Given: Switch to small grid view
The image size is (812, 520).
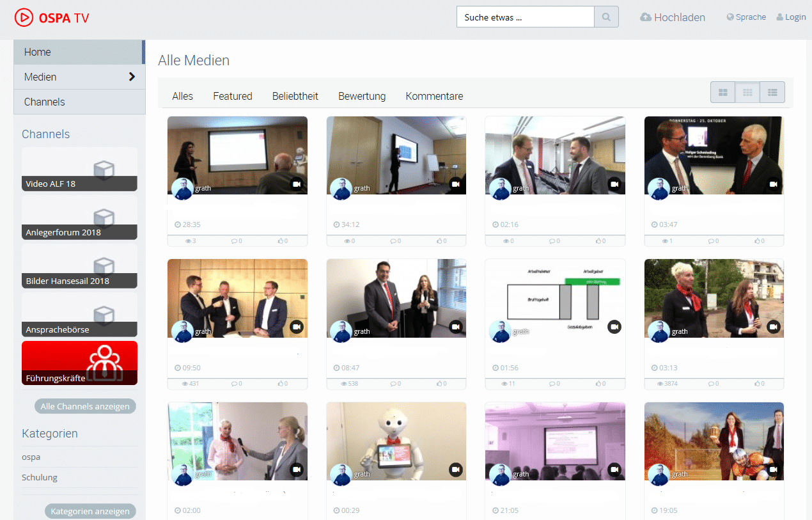Looking at the screenshot, I should coord(747,93).
